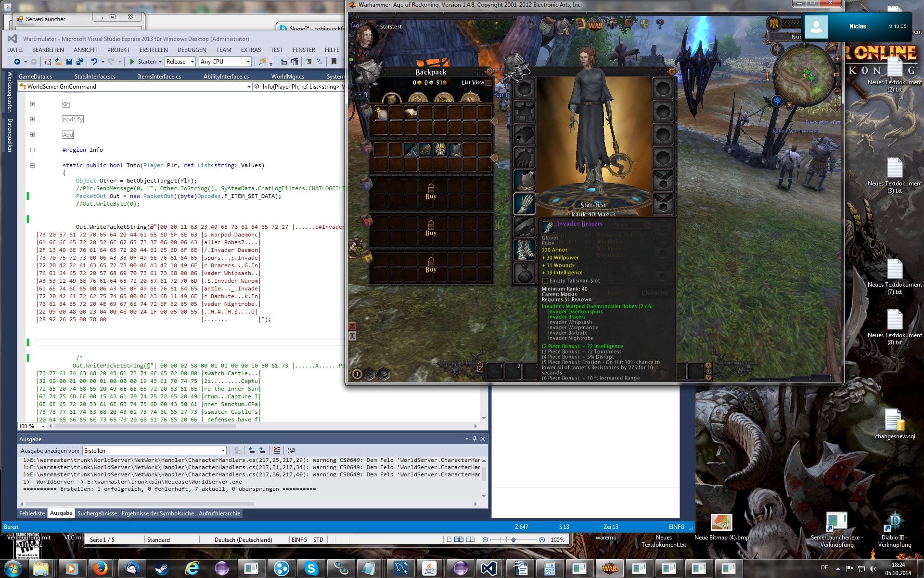The width and height of the screenshot is (924, 578).
Task: Click the potion flask item in the backpack
Action: (382, 113)
